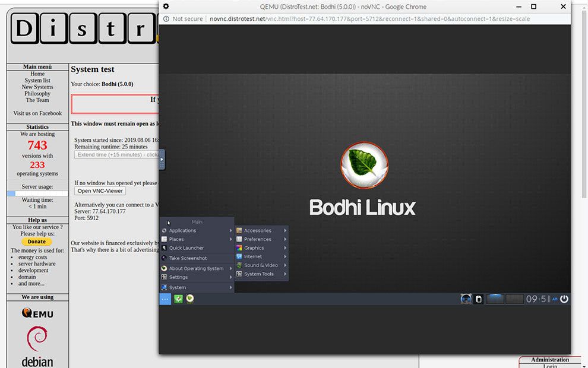588x368 pixels.
Task: Click Visit us on Facebook link
Action: coord(37,113)
